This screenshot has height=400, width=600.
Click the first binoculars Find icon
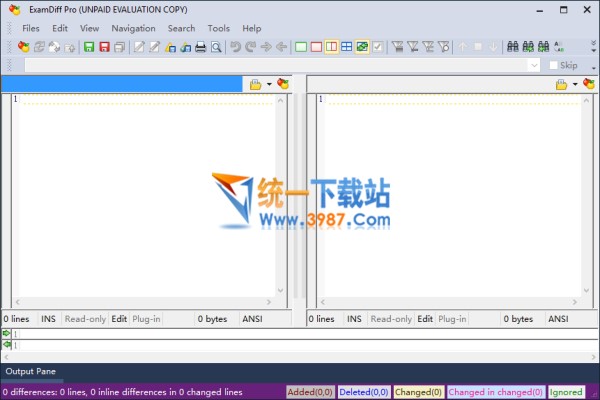pos(513,47)
